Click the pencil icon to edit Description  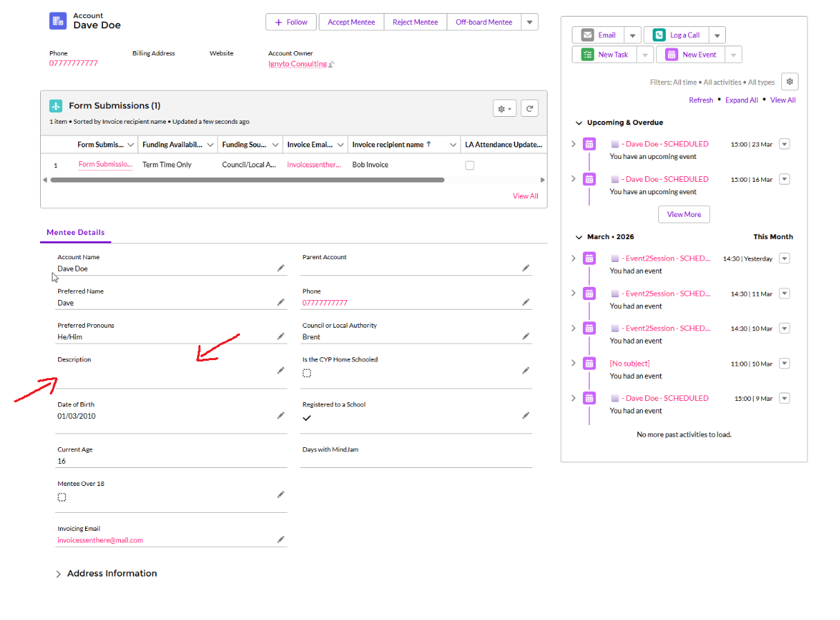tap(281, 370)
